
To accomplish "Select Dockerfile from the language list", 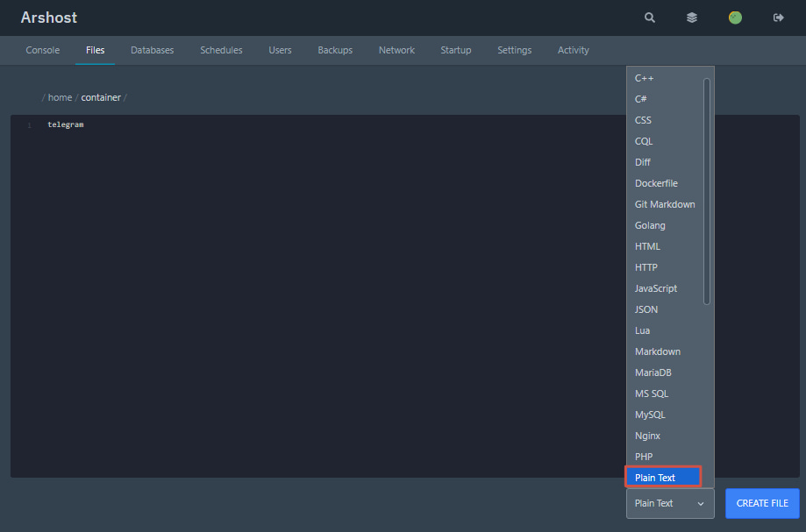I will pos(664,183).
